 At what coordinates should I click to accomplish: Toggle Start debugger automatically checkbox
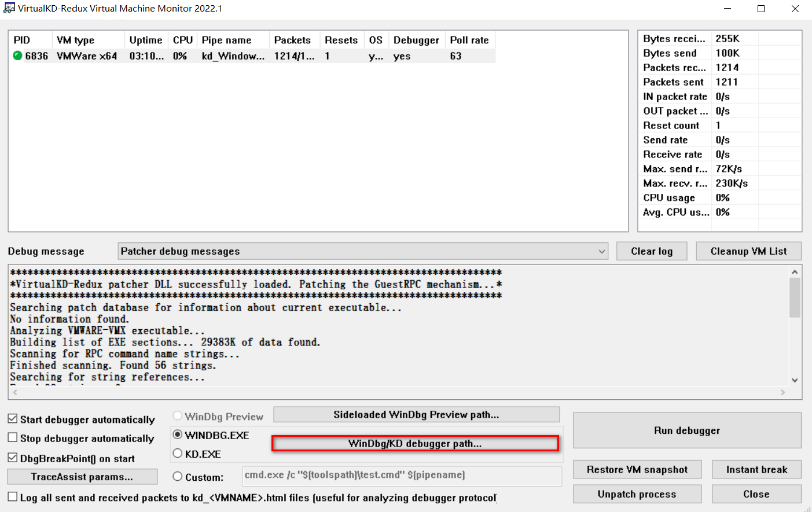pos(12,419)
